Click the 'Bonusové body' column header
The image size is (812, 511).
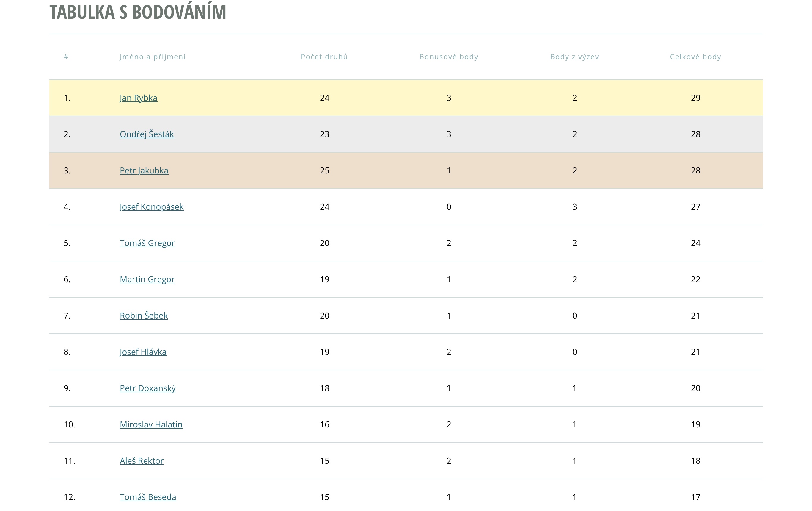click(x=449, y=57)
